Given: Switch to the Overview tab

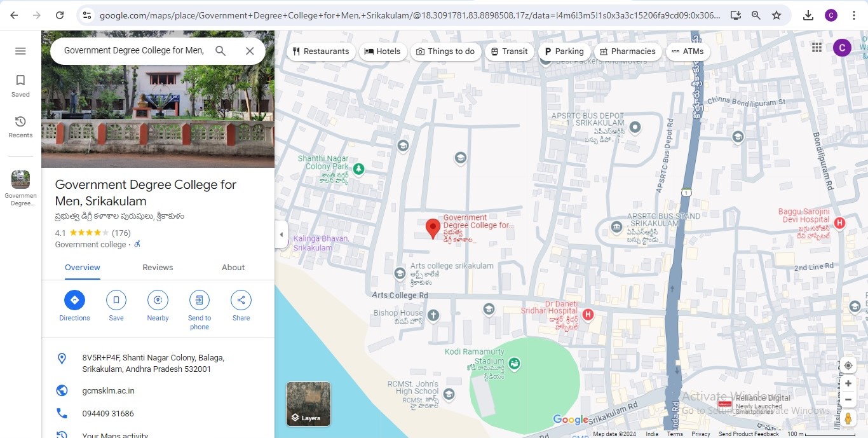Looking at the screenshot, I should [x=83, y=268].
